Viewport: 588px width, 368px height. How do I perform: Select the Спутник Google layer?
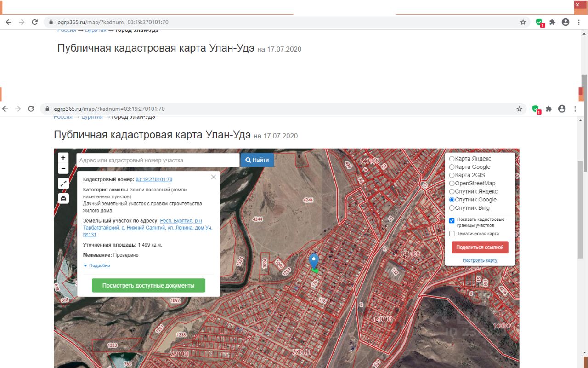pos(452,200)
